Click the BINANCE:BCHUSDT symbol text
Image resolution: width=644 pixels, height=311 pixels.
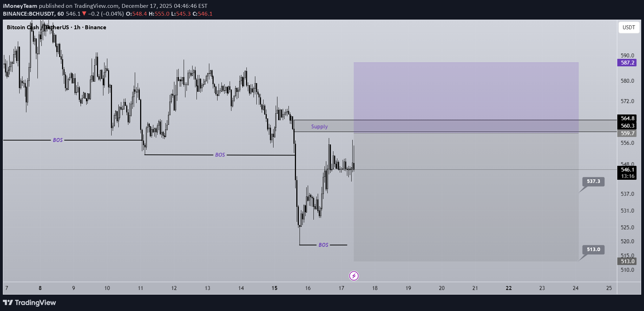pyautogui.click(x=29, y=14)
